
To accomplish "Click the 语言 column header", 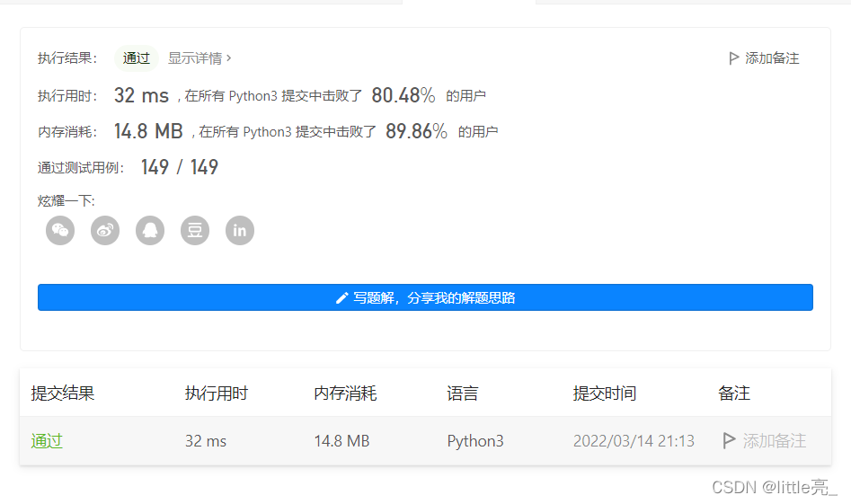I will 463,393.
